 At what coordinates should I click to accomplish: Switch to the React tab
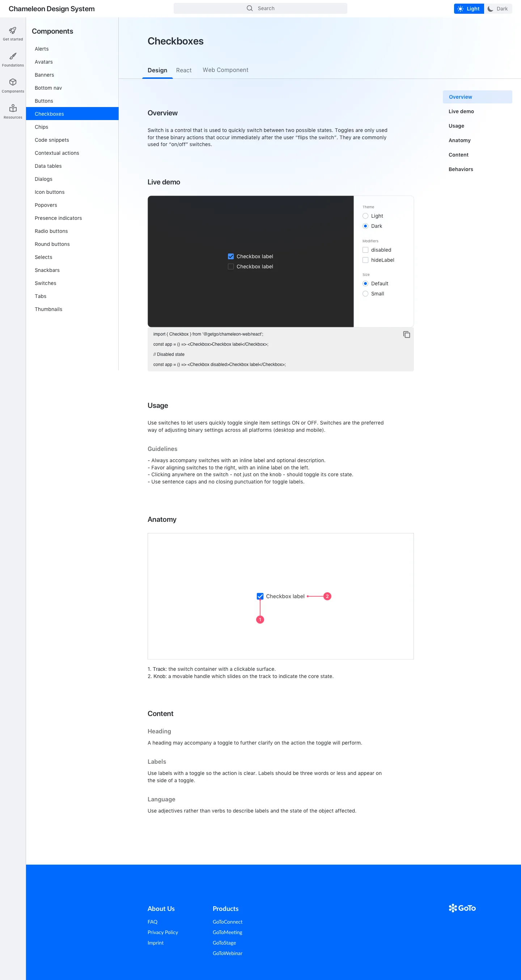tap(184, 71)
